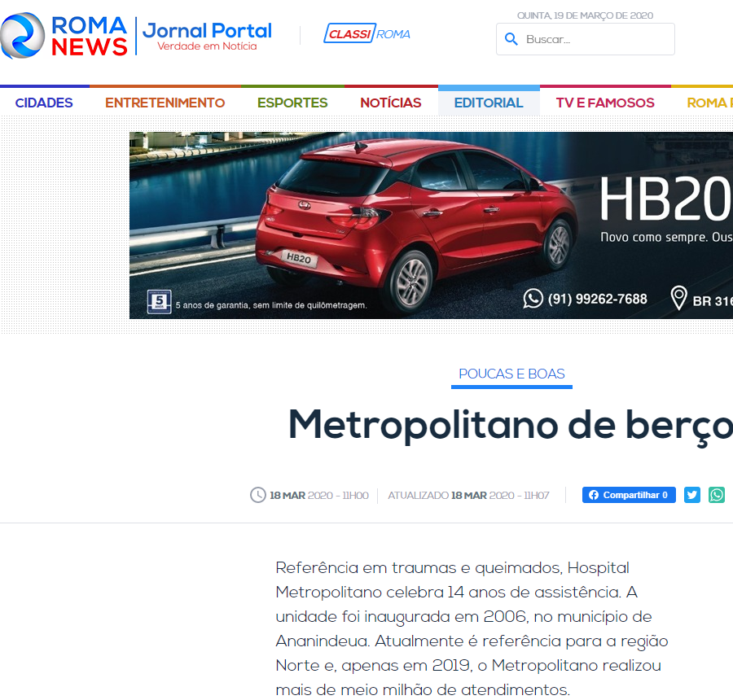Share article via WhatsApp icon
733x700 pixels.
click(717, 495)
